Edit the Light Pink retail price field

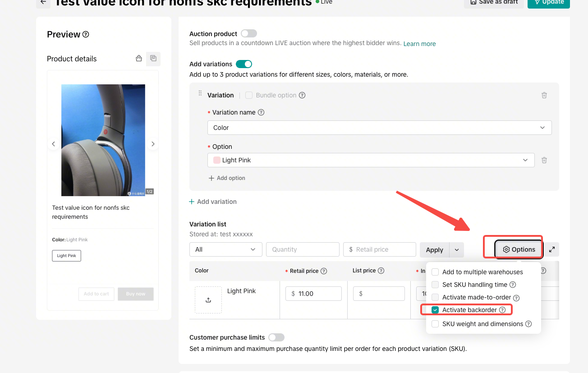tap(313, 294)
